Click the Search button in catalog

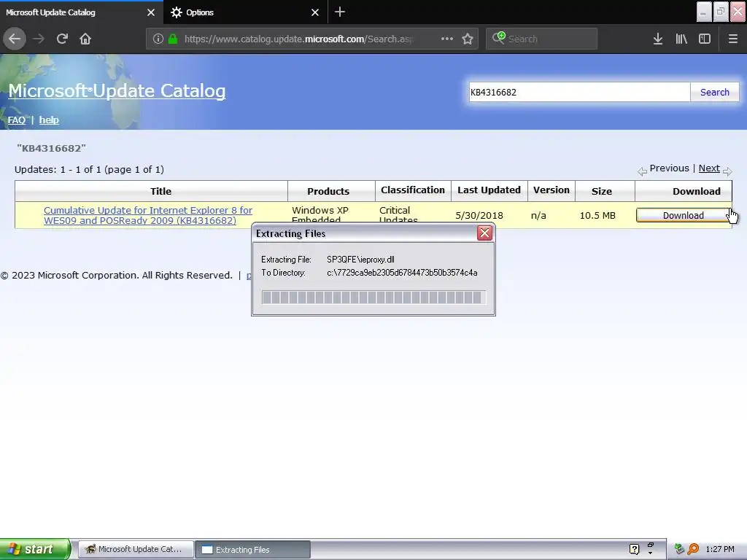click(715, 92)
